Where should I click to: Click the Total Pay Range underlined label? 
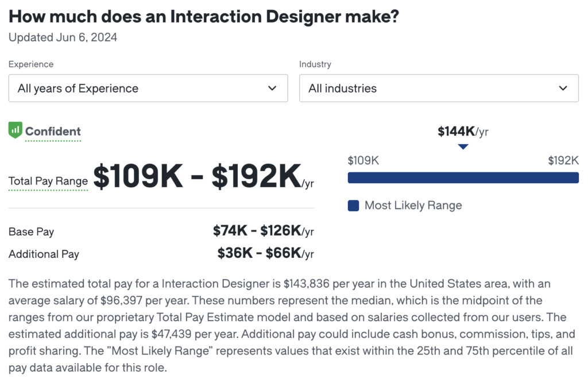point(48,182)
